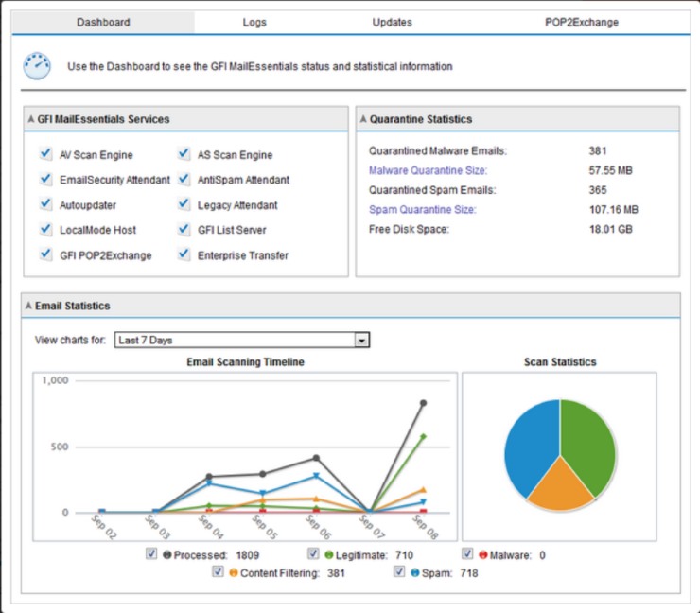Open the Dashboard tab

click(103, 23)
